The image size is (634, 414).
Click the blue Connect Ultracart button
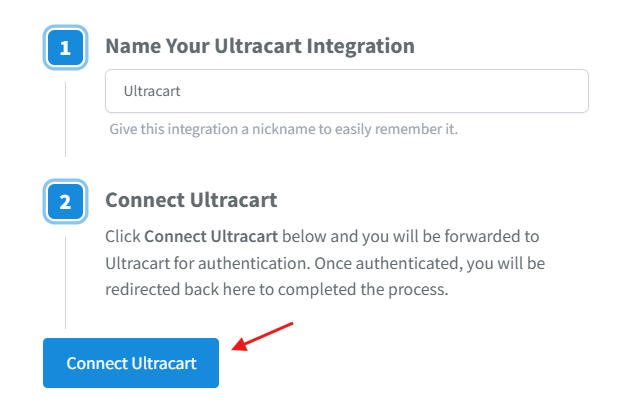pos(131,363)
